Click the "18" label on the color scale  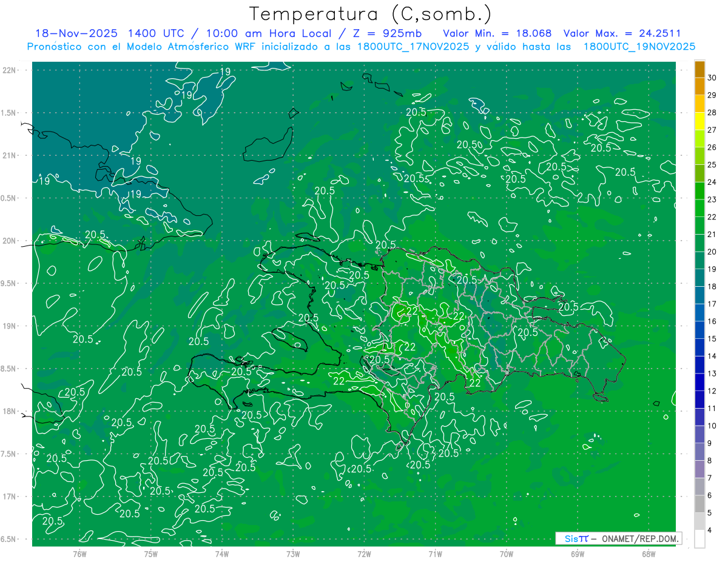(x=712, y=286)
